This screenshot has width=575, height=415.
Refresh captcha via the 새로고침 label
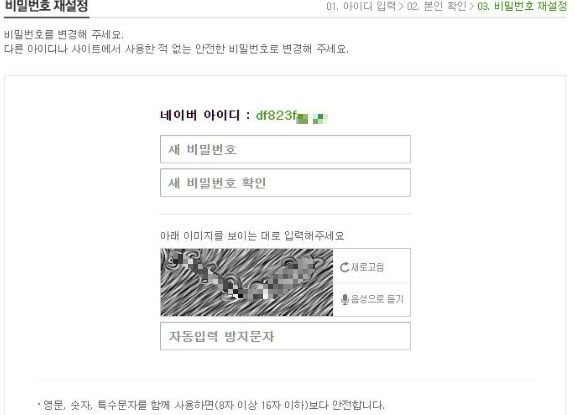(x=367, y=267)
